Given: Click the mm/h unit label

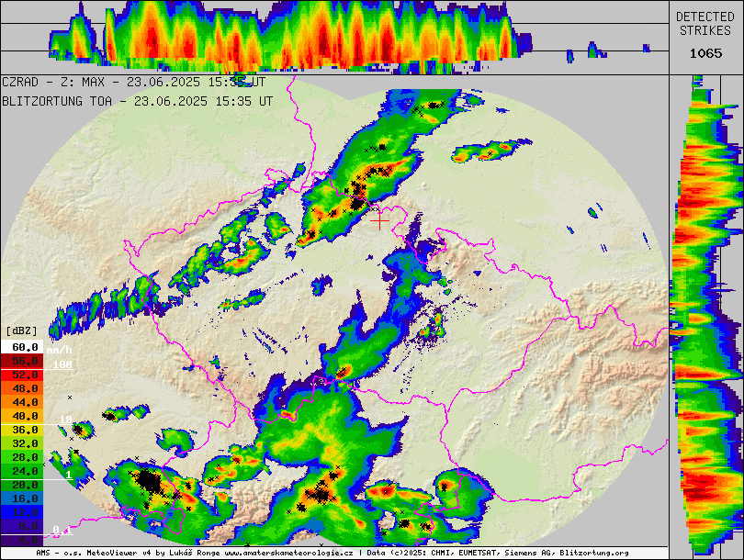Looking at the screenshot, I should (60, 350).
